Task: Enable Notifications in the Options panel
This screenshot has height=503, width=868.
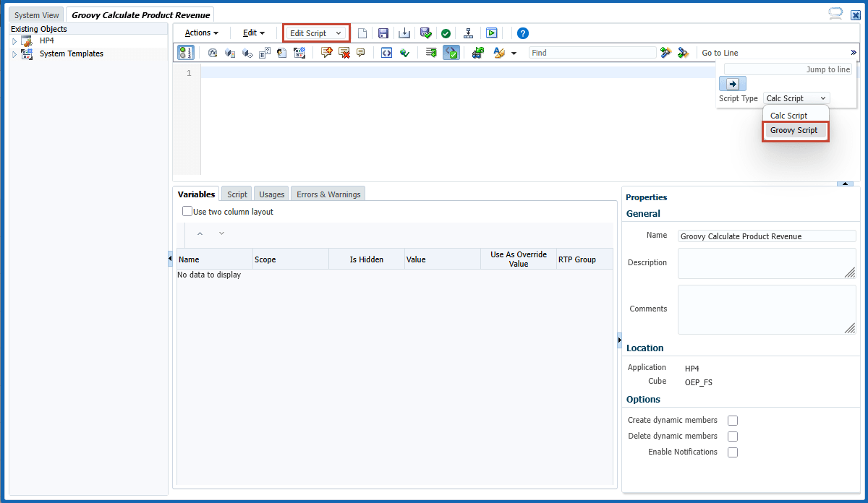Action: 733,452
